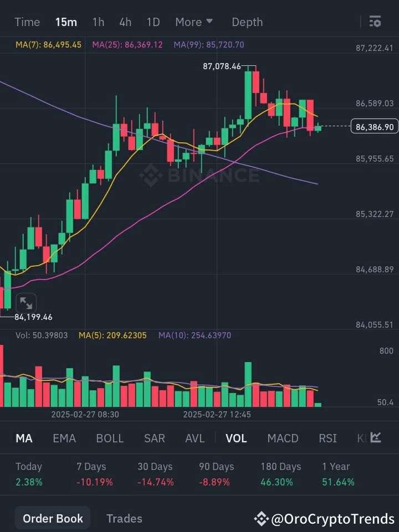Viewport: 399px width, 532px height.
Task: Open the MA(25) indicator label
Action: pyautogui.click(x=127, y=44)
